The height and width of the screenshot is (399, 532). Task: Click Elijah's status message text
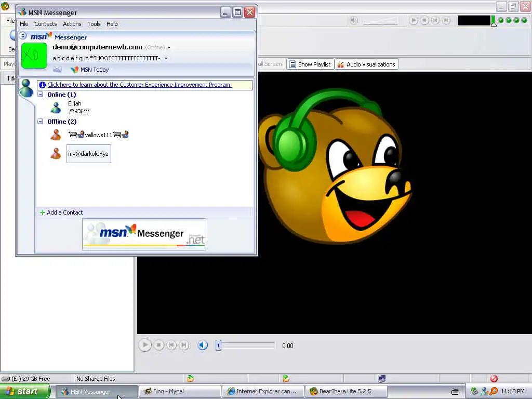pyautogui.click(x=79, y=111)
